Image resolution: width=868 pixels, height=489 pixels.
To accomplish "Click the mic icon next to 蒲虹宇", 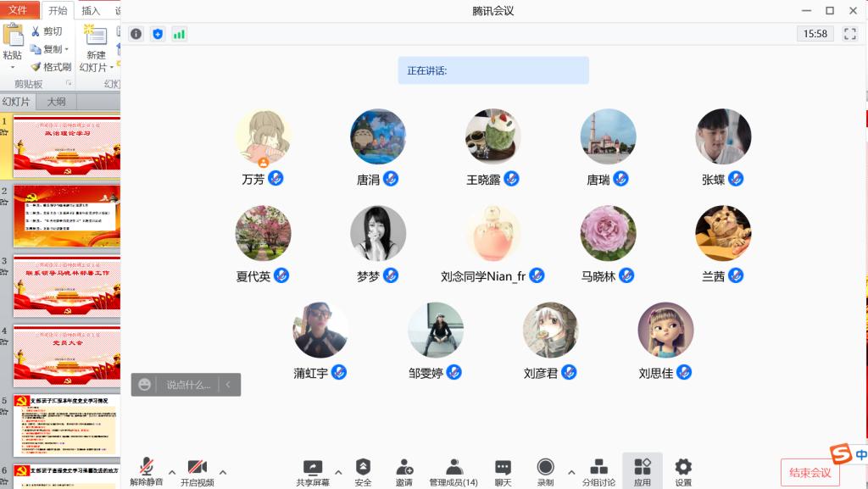I will tap(339, 372).
